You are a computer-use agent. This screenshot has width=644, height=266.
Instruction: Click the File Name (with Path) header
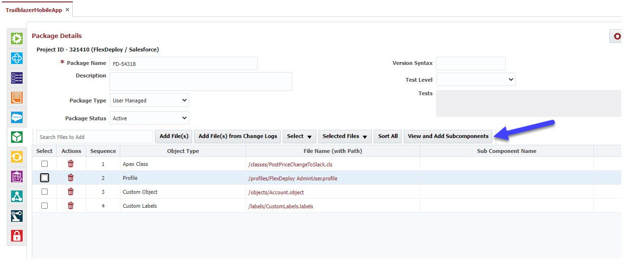click(x=333, y=151)
